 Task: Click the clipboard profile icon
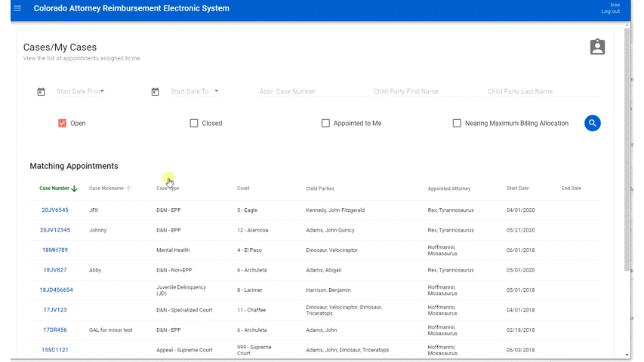coord(597,47)
